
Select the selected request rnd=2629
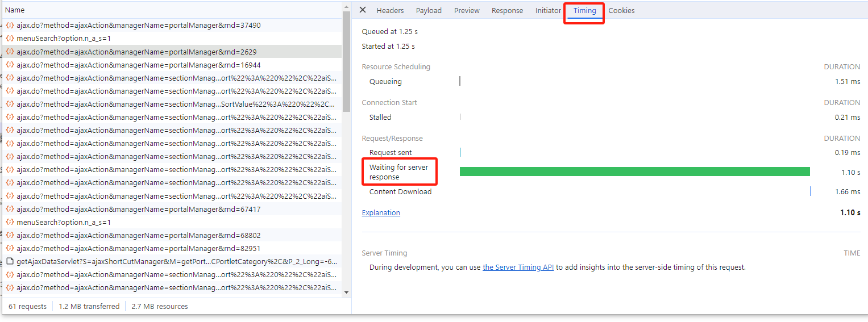[172, 52]
